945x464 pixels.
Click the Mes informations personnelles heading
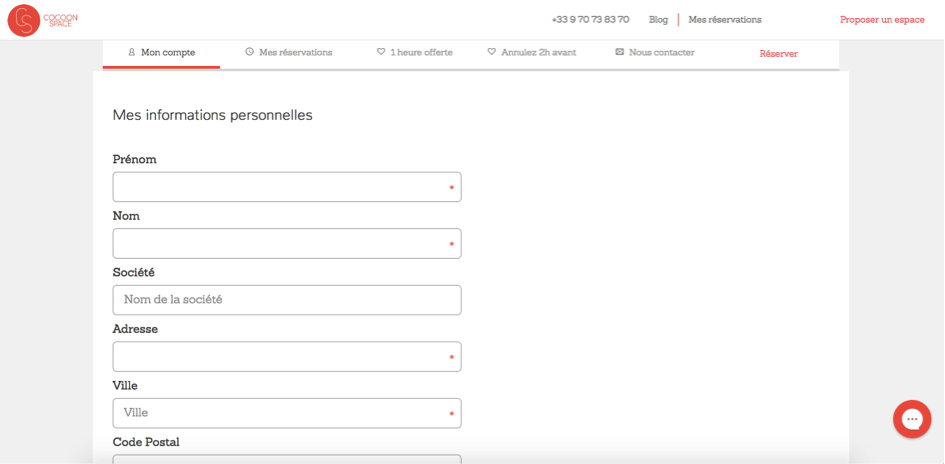point(213,115)
